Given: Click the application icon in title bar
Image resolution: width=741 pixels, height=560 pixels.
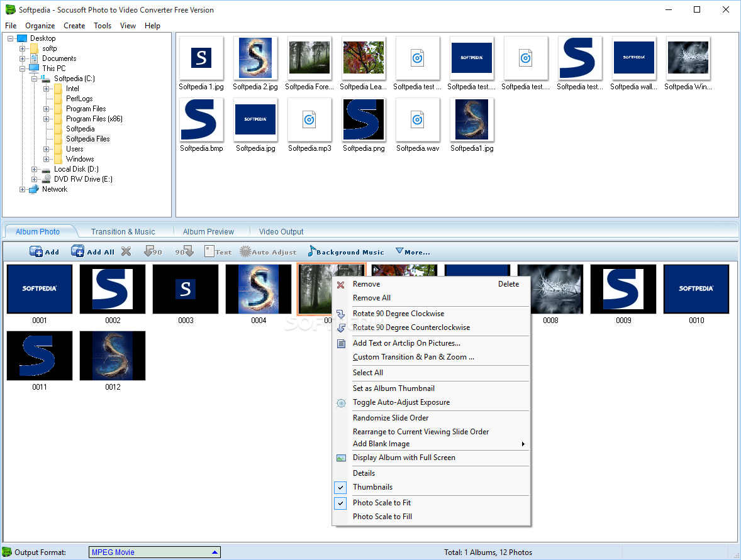Looking at the screenshot, I should point(10,10).
